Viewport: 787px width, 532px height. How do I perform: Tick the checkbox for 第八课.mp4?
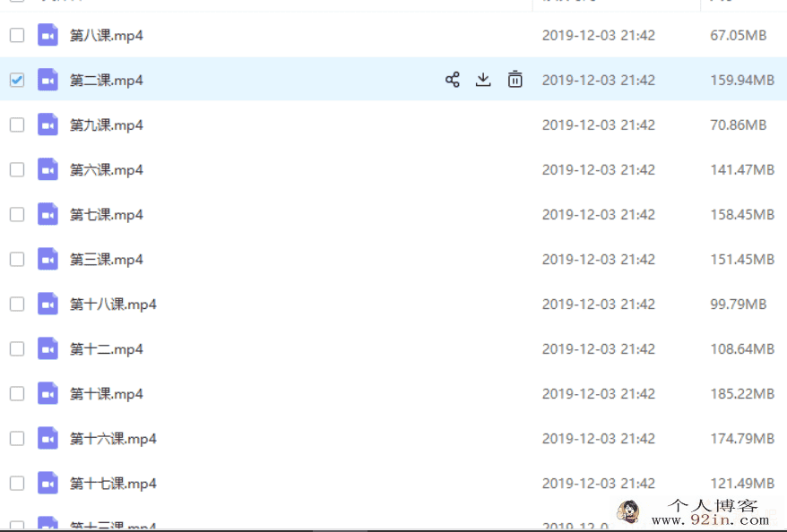[x=17, y=35]
